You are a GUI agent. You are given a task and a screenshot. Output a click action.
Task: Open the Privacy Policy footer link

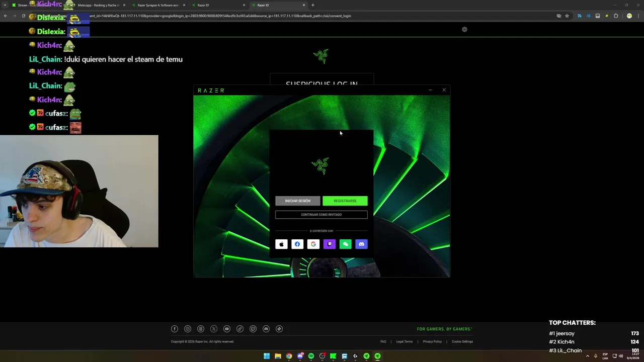click(x=432, y=341)
